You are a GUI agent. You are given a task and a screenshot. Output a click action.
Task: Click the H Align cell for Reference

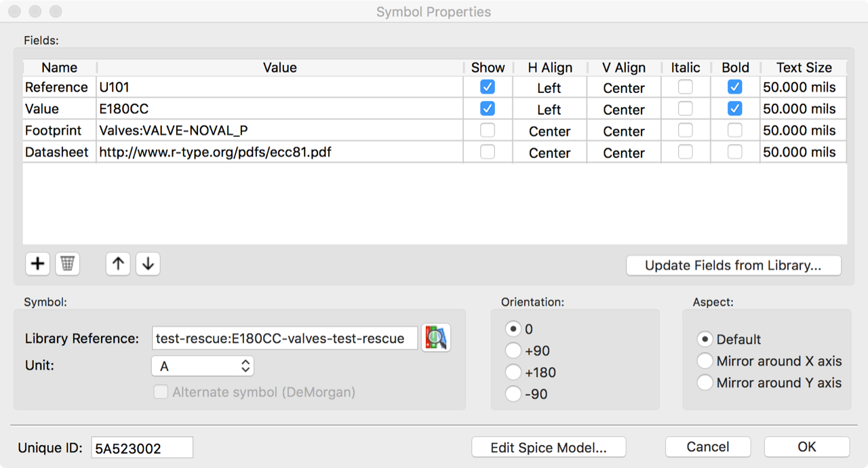[549, 87]
